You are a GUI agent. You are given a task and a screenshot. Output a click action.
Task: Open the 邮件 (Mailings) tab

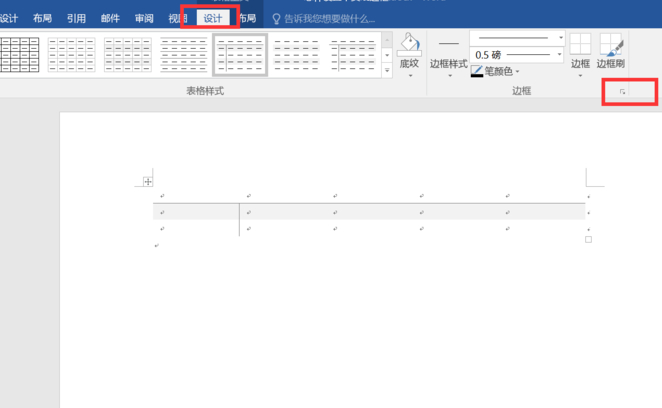(110, 18)
